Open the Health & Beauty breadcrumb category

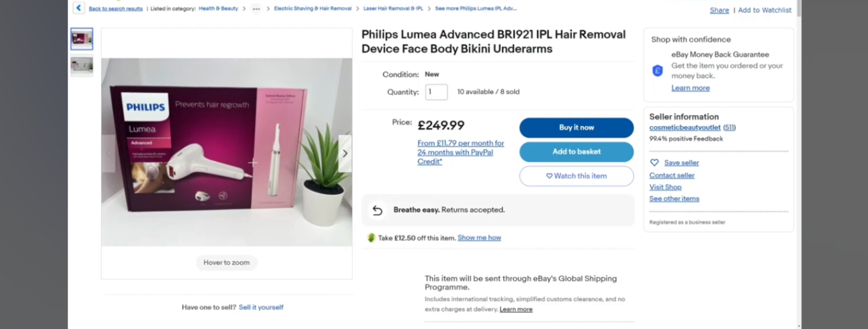(x=218, y=9)
